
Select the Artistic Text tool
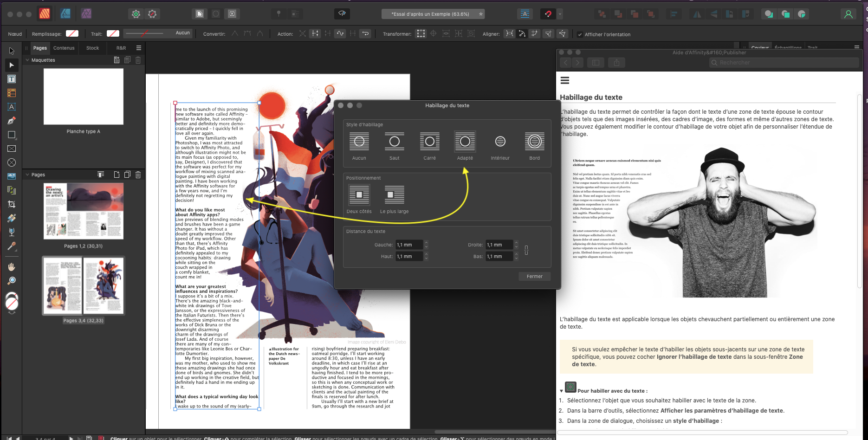tap(12, 107)
